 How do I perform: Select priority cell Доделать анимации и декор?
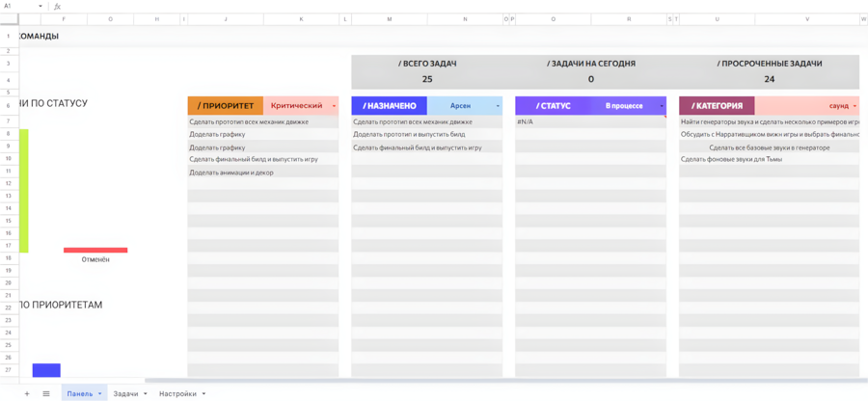[x=263, y=172]
